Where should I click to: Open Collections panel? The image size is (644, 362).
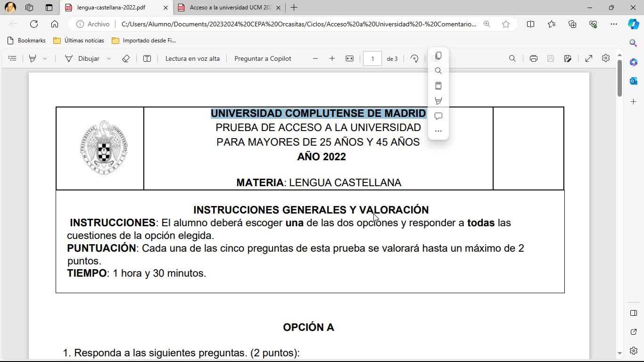pos(572,24)
